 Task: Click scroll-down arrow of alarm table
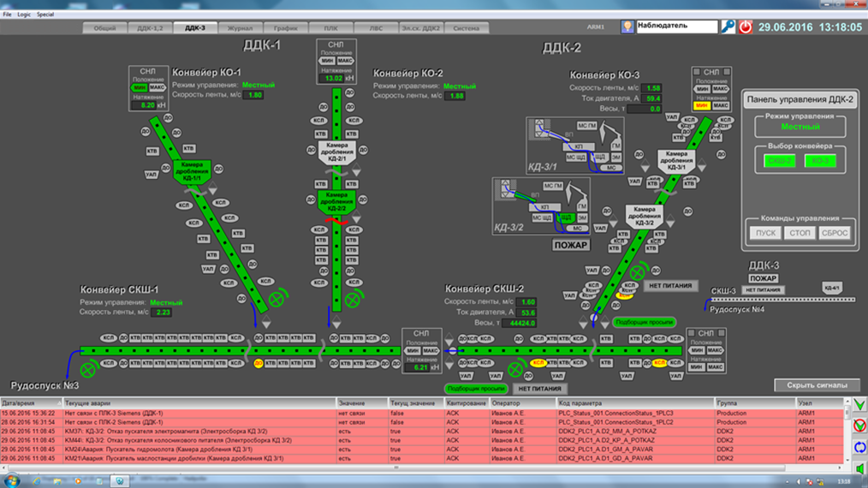(x=847, y=461)
